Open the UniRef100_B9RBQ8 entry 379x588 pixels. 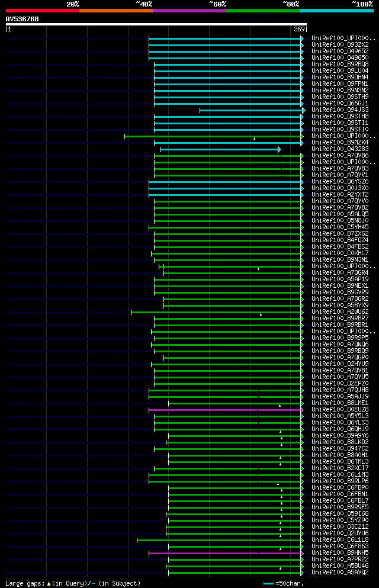click(x=340, y=64)
